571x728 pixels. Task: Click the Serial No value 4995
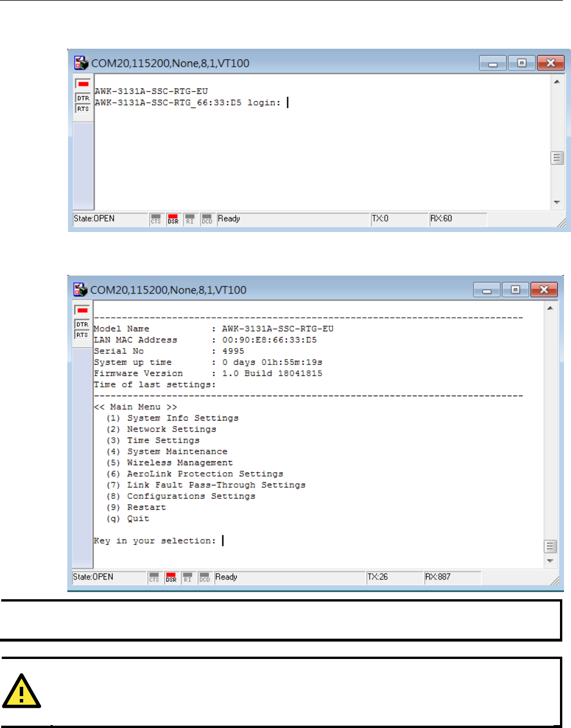[233, 351]
